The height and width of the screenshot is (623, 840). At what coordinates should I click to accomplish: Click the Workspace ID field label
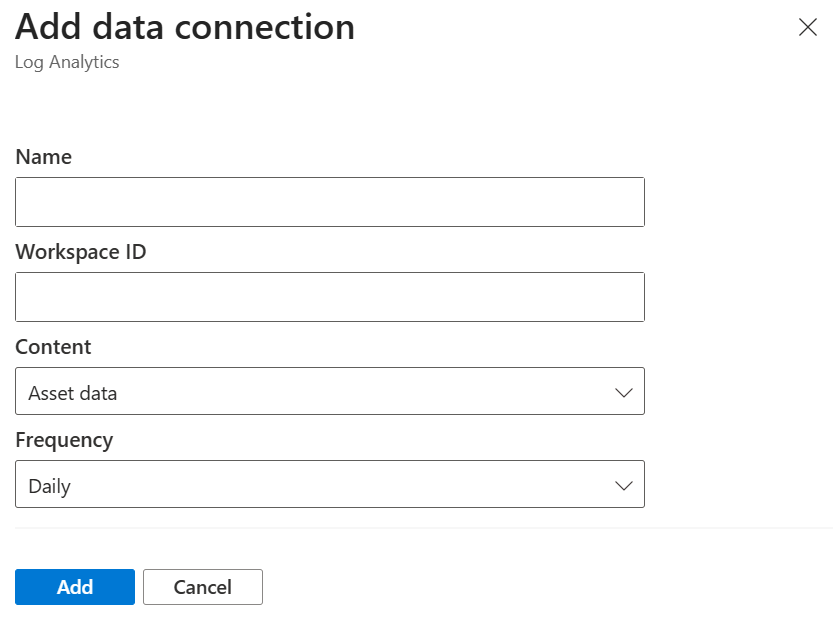80,252
